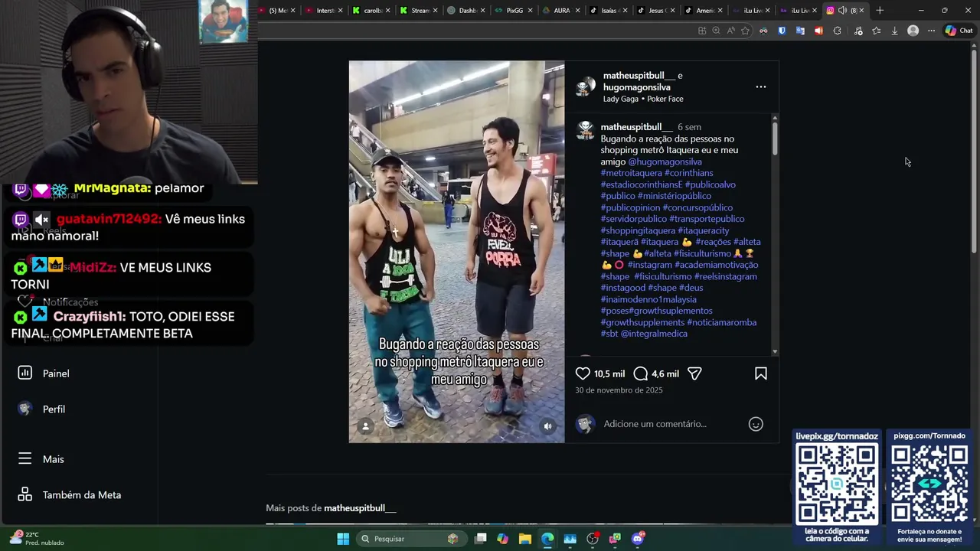Switch to the Interst YouTube tab

click(325, 10)
